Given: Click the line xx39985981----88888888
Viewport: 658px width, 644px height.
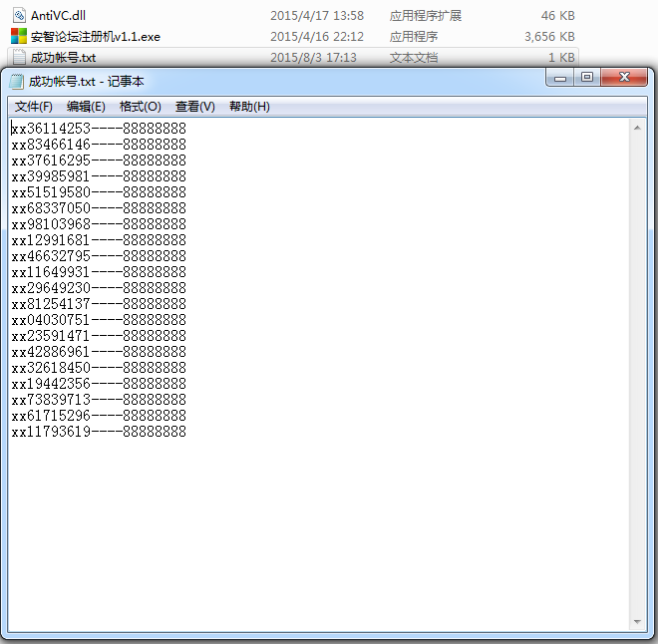Looking at the screenshot, I should [x=99, y=176].
